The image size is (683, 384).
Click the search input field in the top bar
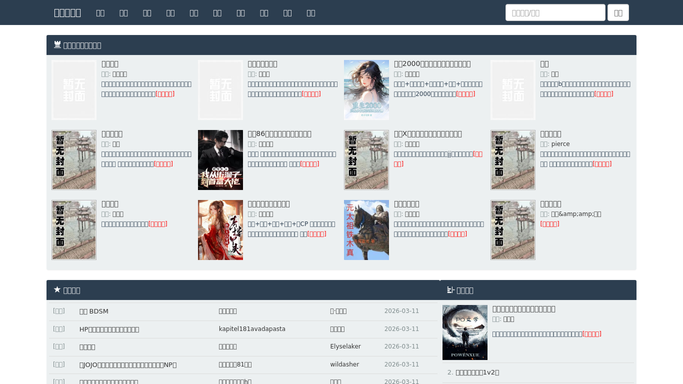click(555, 13)
